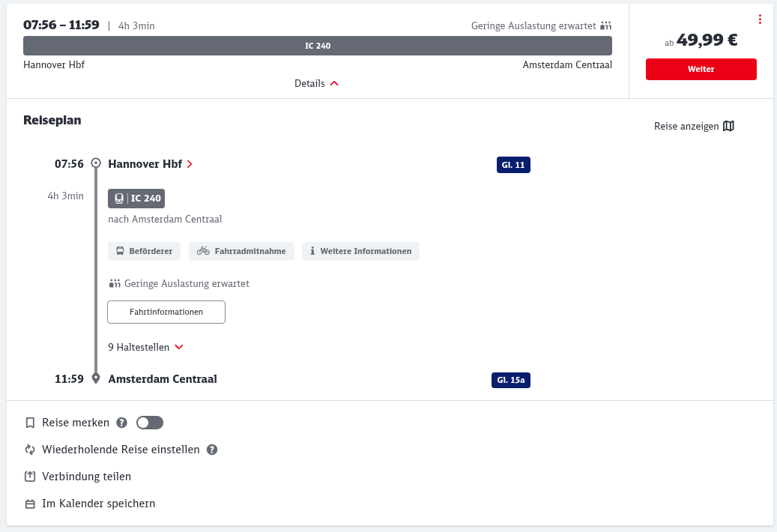Open the three-dot options menu
777x532 pixels.
click(760, 19)
